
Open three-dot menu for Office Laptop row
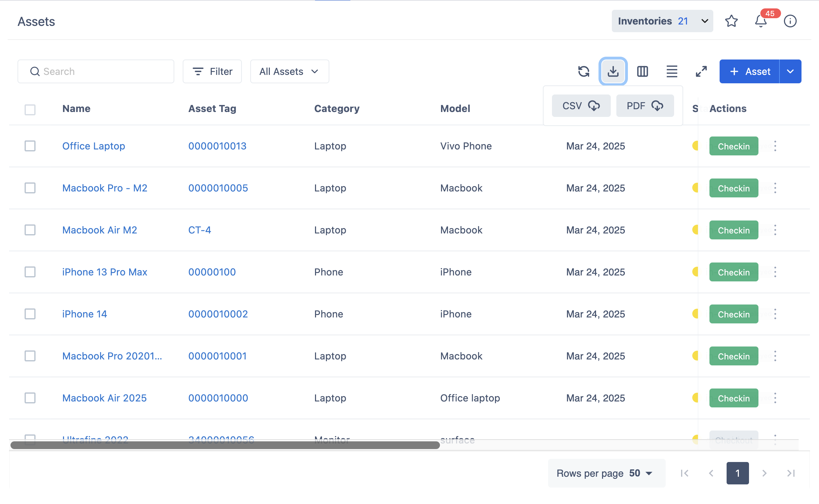point(775,146)
